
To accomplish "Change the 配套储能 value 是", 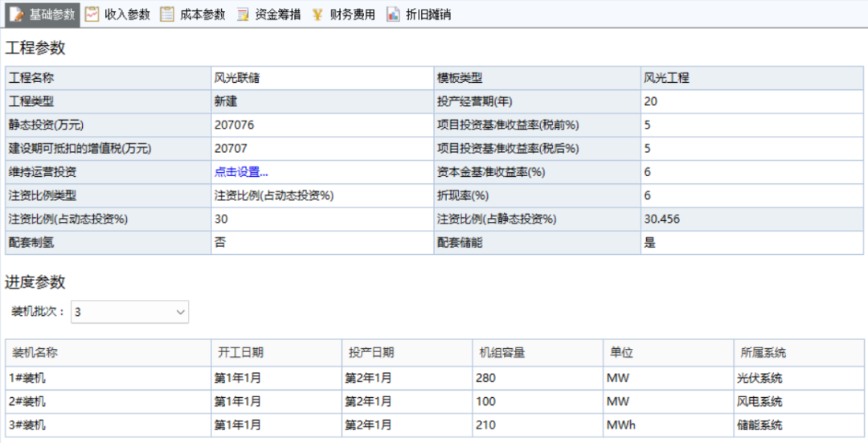I will (752, 242).
